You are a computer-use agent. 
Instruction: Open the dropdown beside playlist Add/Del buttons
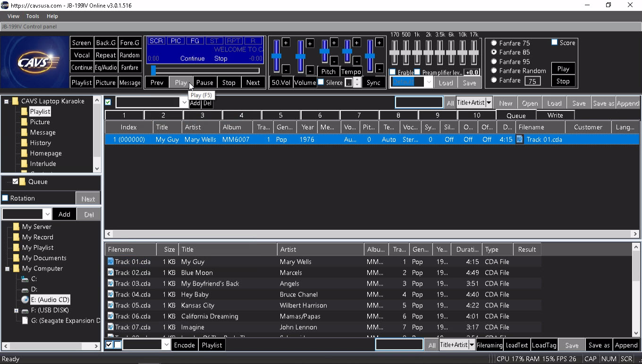[x=184, y=102]
